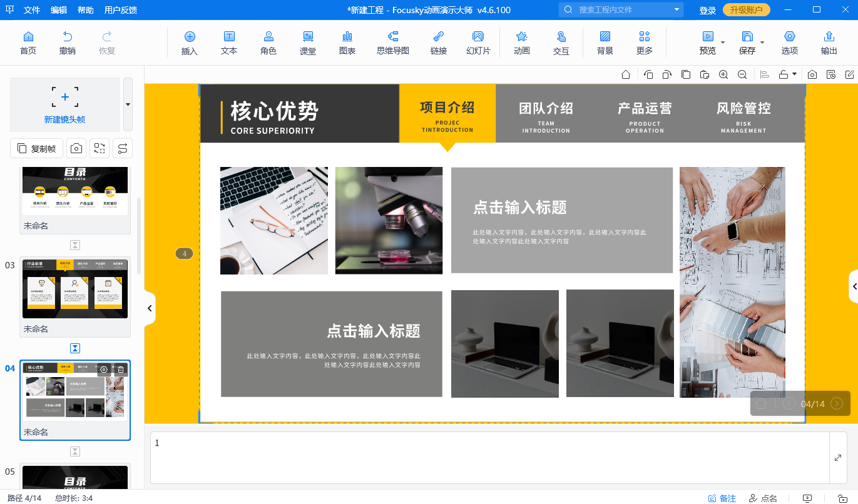Open the 文本 text tool
This screenshot has height=504, width=858.
pos(229,43)
